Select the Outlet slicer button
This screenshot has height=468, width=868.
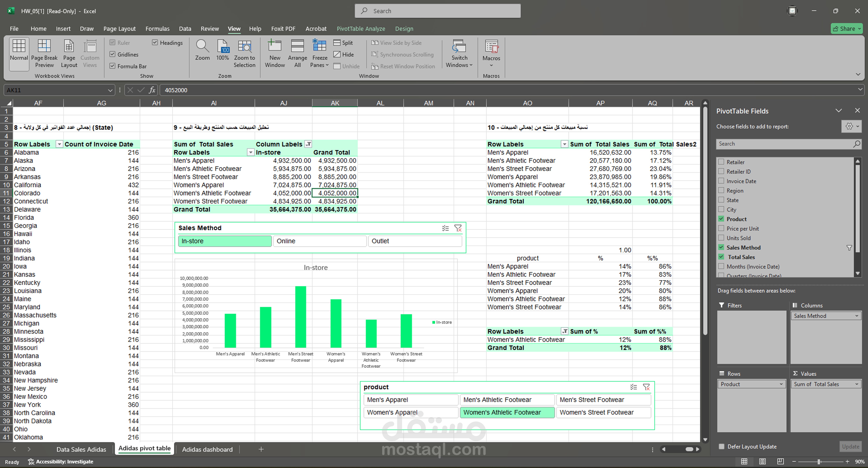(x=415, y=241)
